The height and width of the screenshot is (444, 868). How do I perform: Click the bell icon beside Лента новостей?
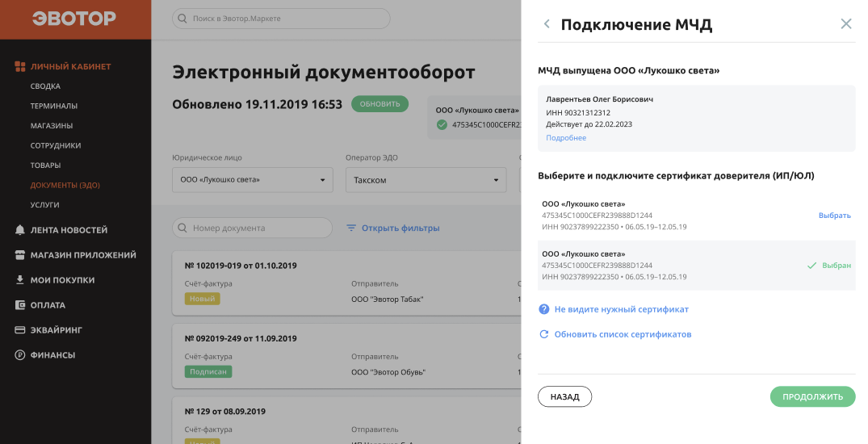pos(20,230)
